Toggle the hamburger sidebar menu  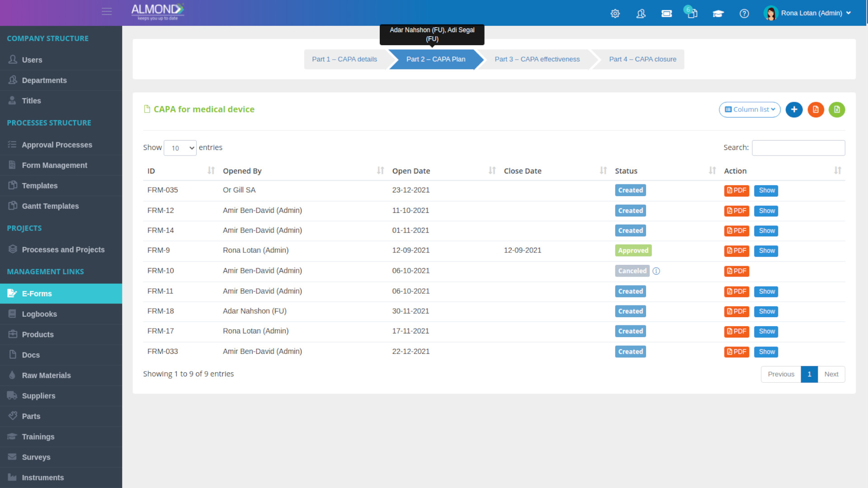(107, 12)
